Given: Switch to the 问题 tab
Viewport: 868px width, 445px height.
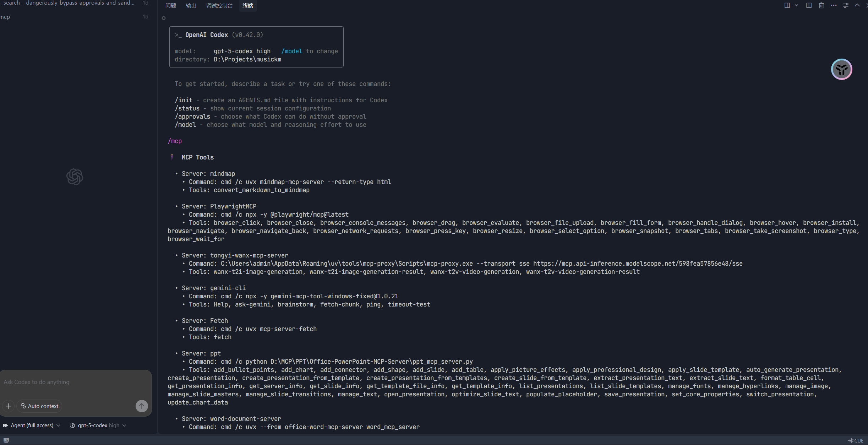Looking at the screenshot, I should click(x=171, y=6).
